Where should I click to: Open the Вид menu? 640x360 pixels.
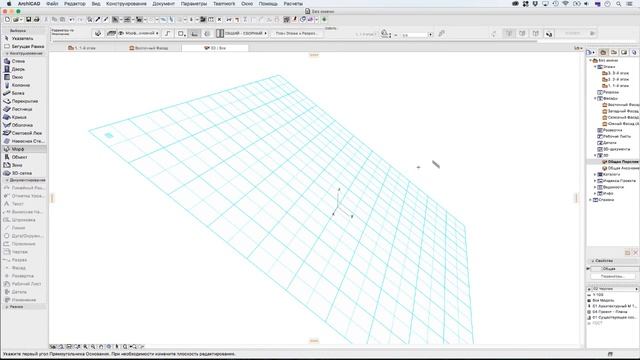[96, 4]
